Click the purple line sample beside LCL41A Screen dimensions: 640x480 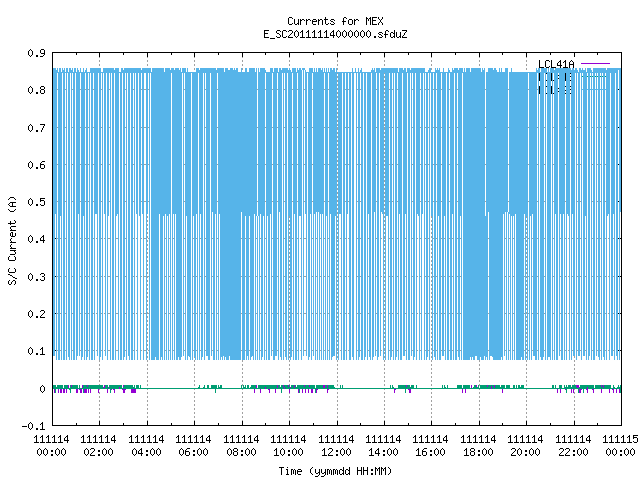[x=596, y=64]
